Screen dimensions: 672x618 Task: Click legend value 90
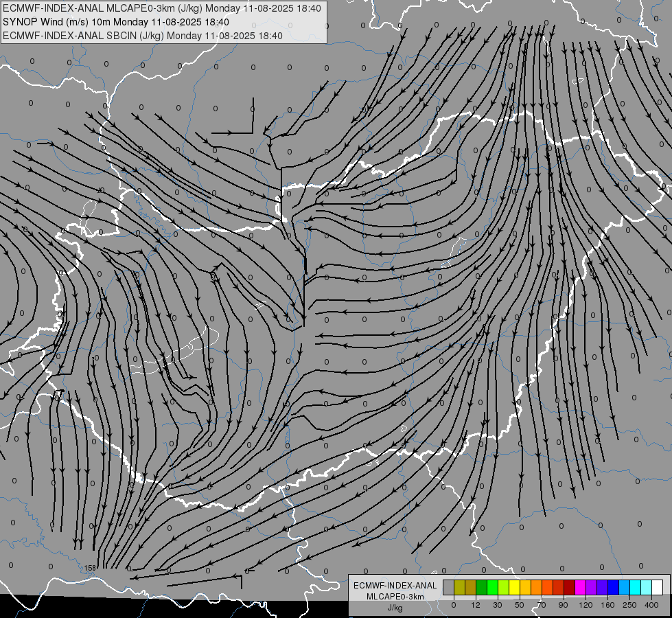(x=563, y=605)
